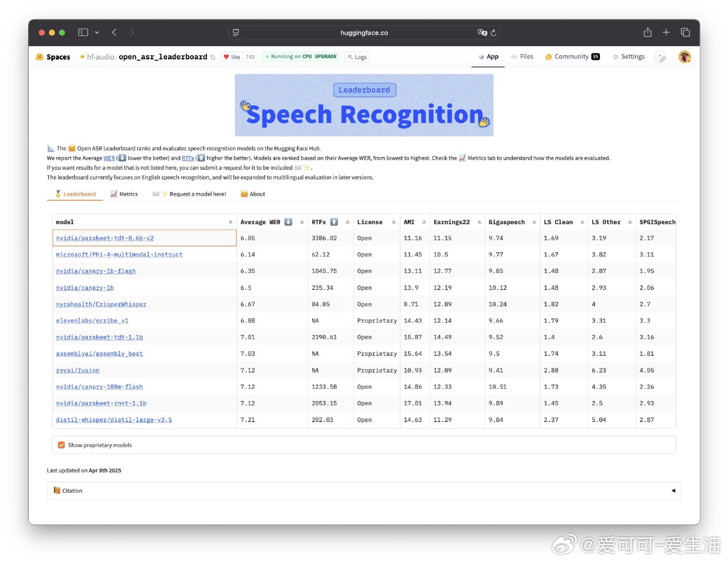Image resolution: width=728 pixels, height=562 pixels.
Task: Copy the space name with the copy icon
Action: point(212,57)
